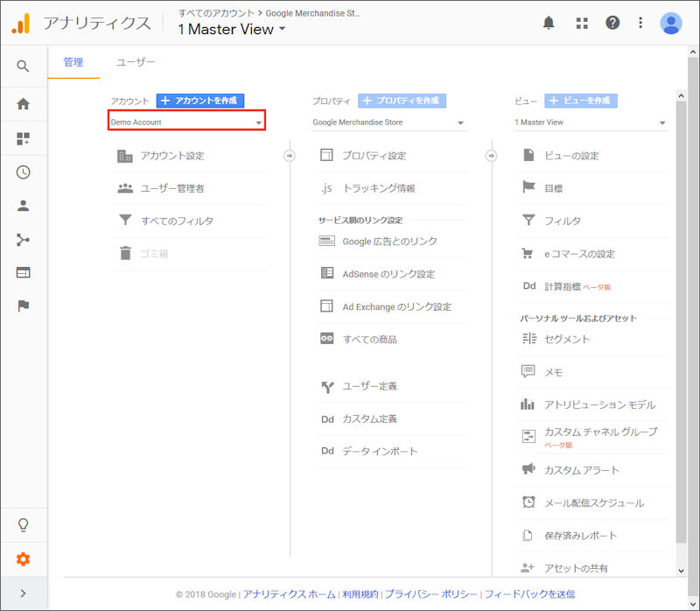Open the 1 Master View selector in header
700x611 pixels.
coord(232,30)
